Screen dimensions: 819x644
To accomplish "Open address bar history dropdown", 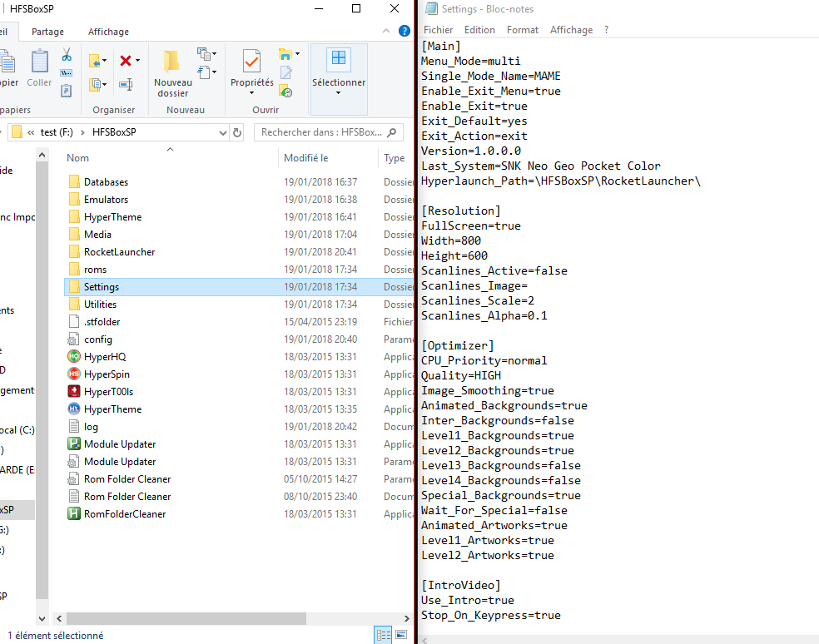I will tap(223, 132).
